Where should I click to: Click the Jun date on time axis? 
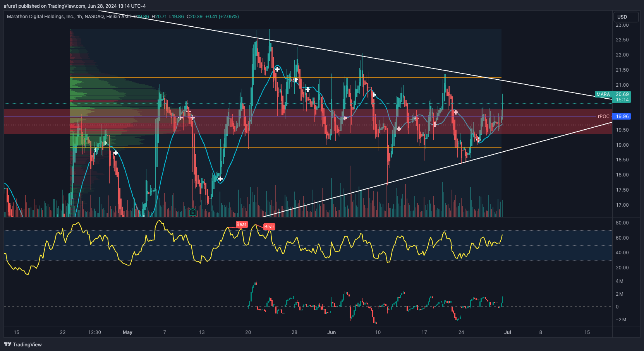[331, 332]
